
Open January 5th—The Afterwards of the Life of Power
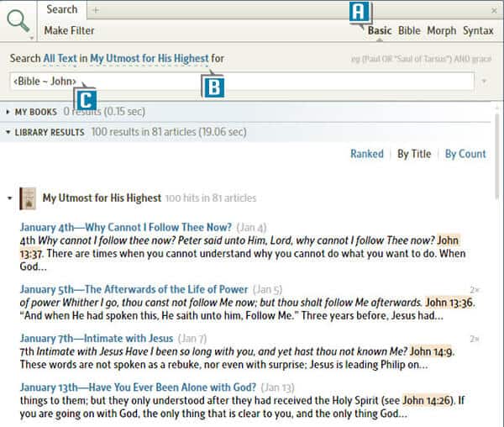[134, 289]
